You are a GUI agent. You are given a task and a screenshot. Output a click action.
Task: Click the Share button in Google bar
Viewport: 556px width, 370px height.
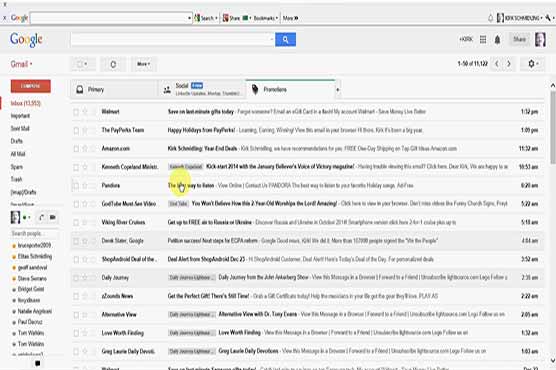(519, 39)
